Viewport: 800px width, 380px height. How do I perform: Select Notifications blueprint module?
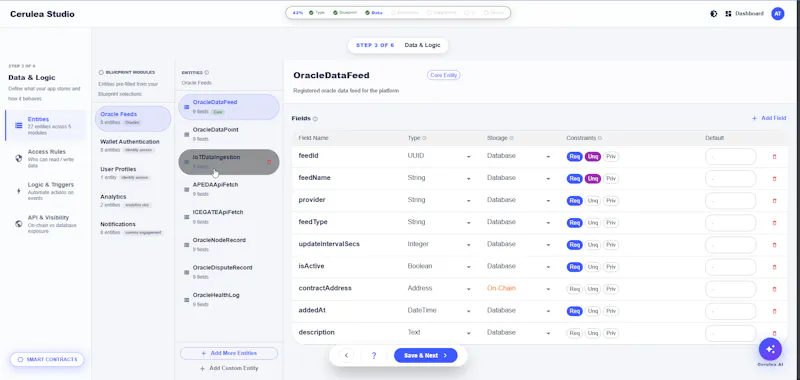tap(133, 228)
